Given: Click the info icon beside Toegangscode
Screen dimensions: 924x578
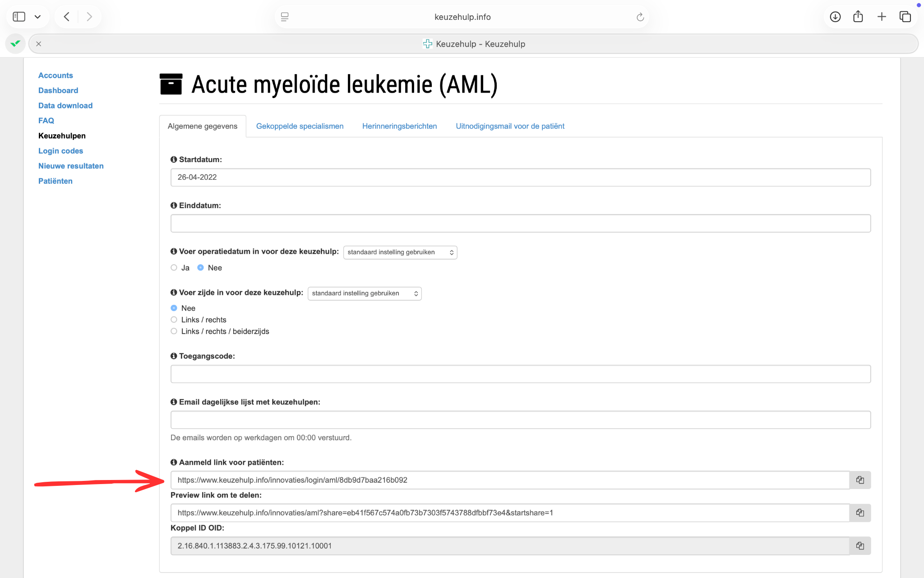Looking at the screenshot, I should (174, 356).
